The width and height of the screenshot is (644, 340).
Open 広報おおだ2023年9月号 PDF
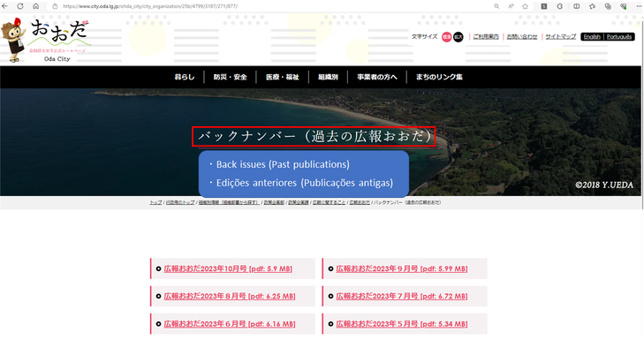pos(402,268)
